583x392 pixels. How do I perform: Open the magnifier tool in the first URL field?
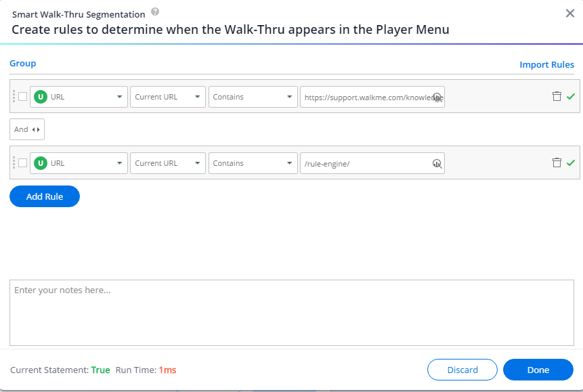437,97
